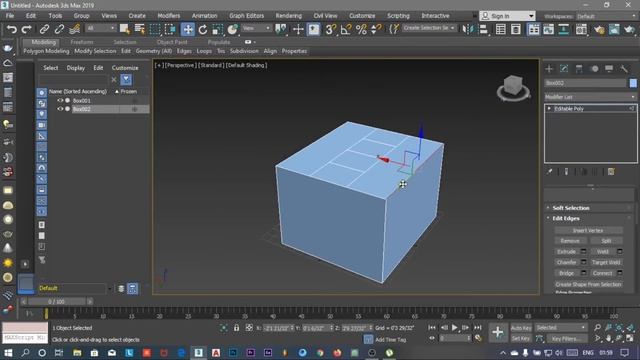The image size is (640, 360).
Task: Activate the Select and Rotate tool
Action: coord(203,29)
